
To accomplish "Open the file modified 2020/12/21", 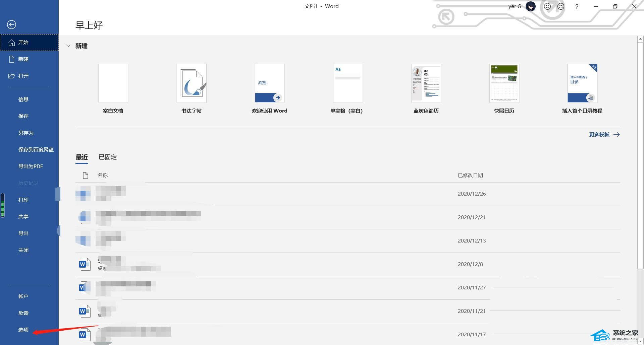I will click(347, 217).
